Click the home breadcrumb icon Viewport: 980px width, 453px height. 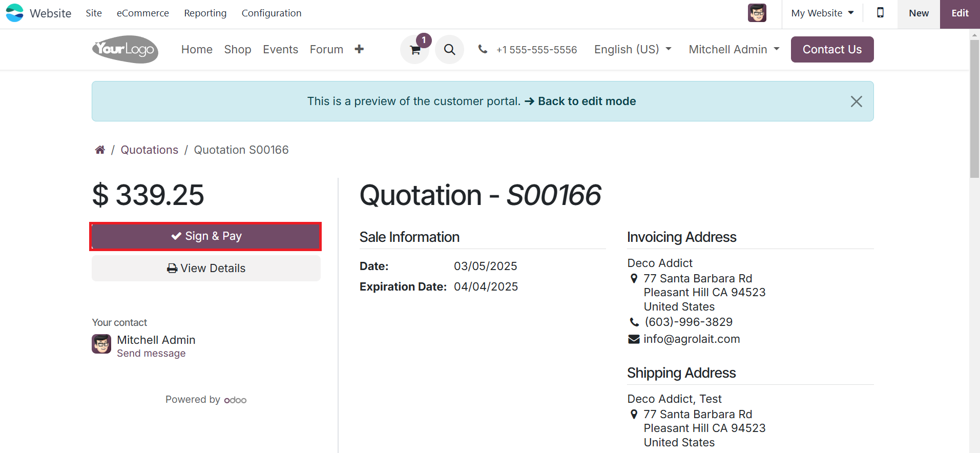point(100,150)
